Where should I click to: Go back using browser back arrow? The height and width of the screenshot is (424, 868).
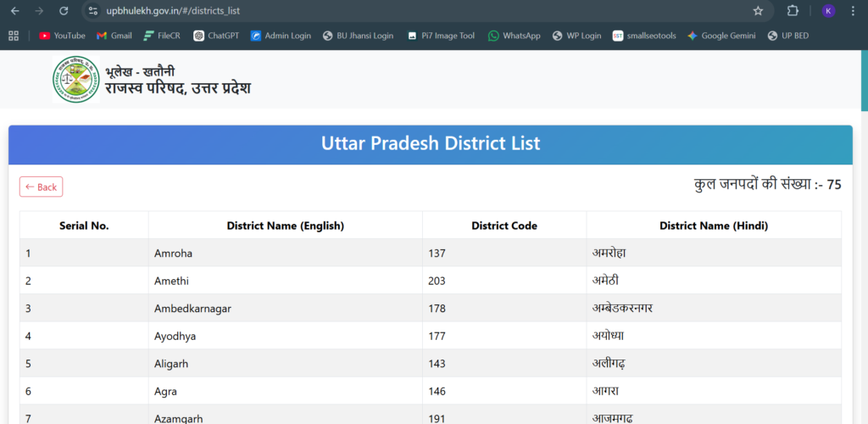click(15, 10)
